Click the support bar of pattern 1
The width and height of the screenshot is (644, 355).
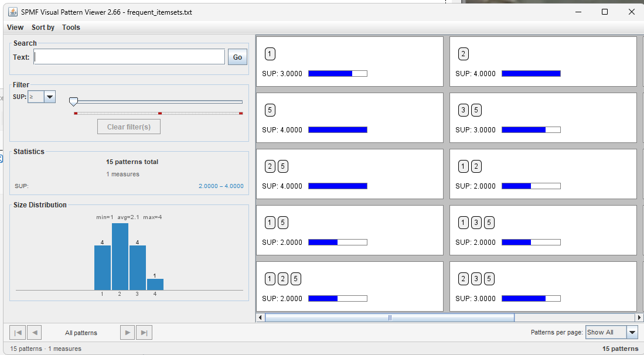point(338,73)
